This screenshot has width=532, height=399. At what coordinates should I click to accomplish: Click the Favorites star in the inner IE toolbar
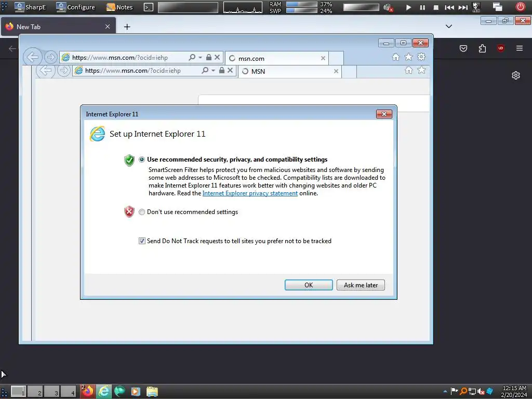pos(421,70)
